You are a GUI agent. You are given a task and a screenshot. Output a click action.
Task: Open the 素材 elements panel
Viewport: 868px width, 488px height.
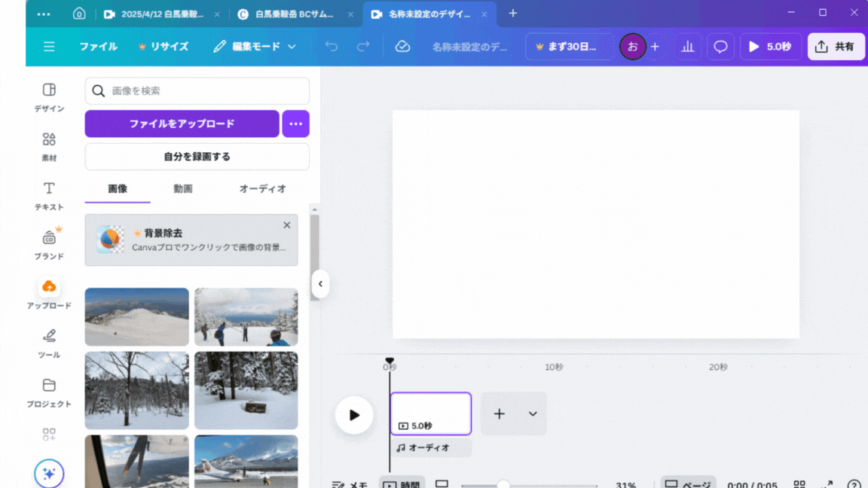pos(49,146)
